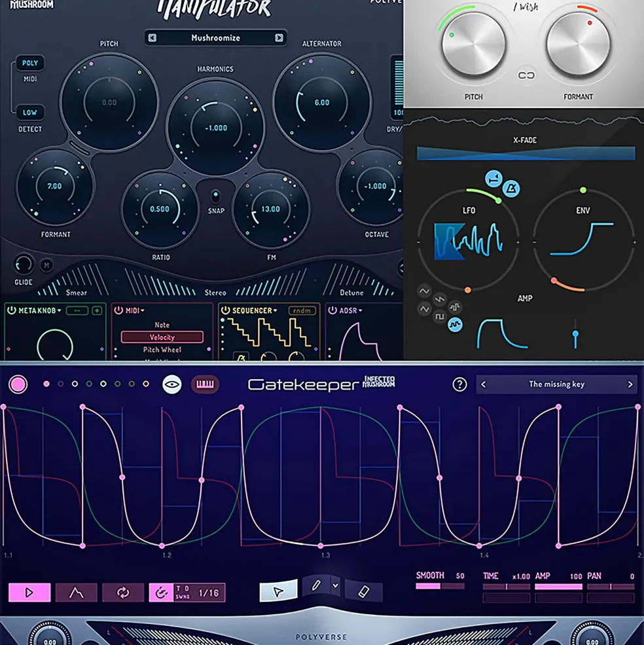
Task: Go to previous Gatekeeper preset
Action: [484, 384]
